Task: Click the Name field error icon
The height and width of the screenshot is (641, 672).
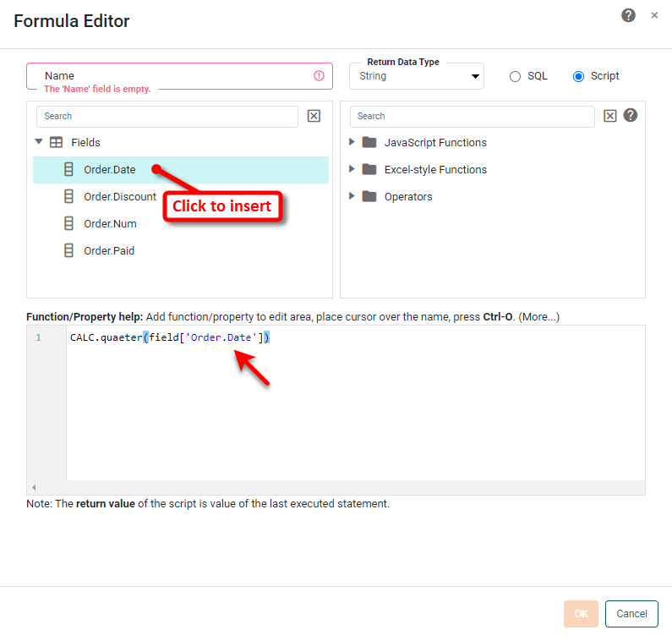Action: click(x=319, y=76)
